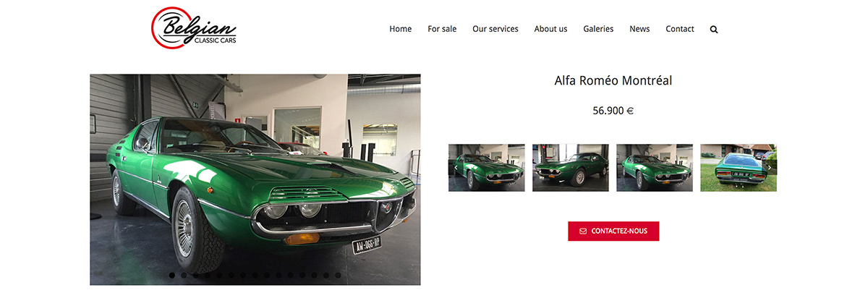Select the second slideshow dot
This screenshot has height=306, width=868.
184,275
